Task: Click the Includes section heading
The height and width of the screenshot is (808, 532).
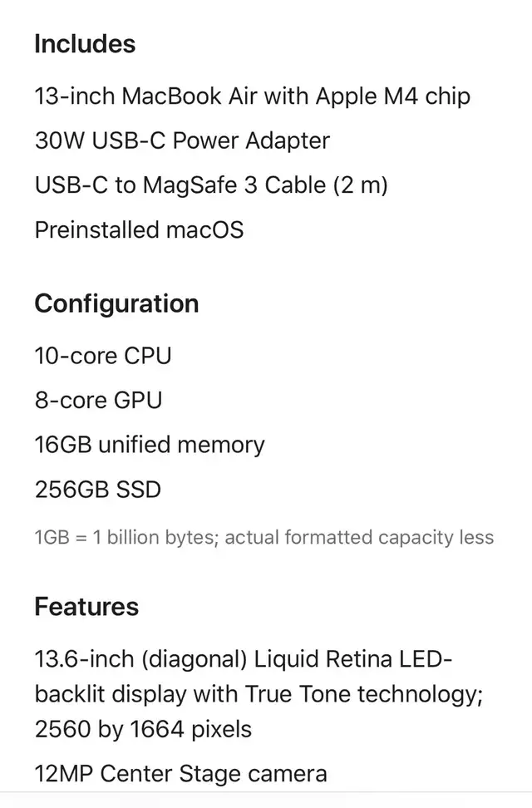Action: point(85,44)
